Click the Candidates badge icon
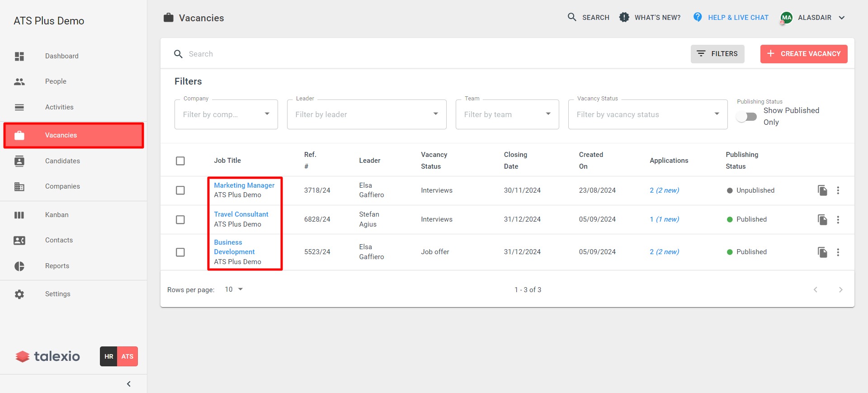 [x=19, y=161]
